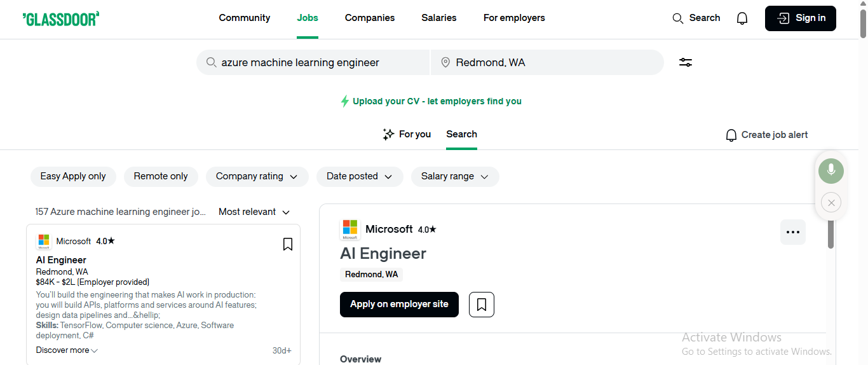
Task: Open the Salaries nav item
Action: [x=439, y=18]
